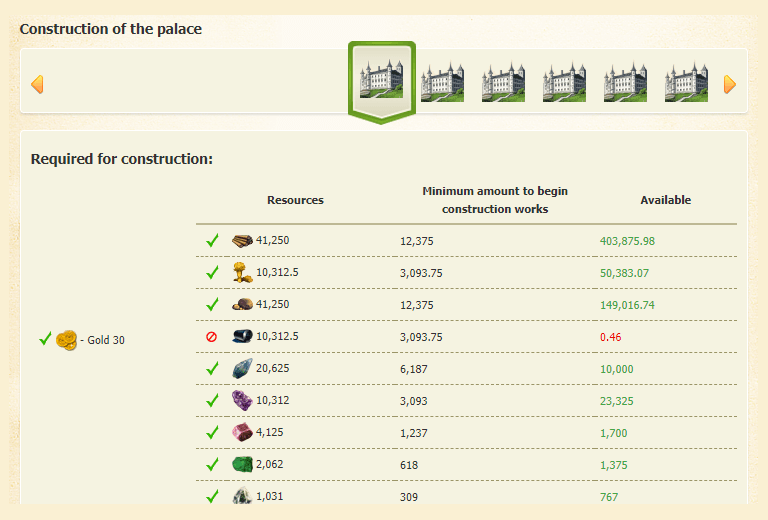Click the 'Available' column header
The height and width of the screenshot is (520, 768).
coord(666,200)
